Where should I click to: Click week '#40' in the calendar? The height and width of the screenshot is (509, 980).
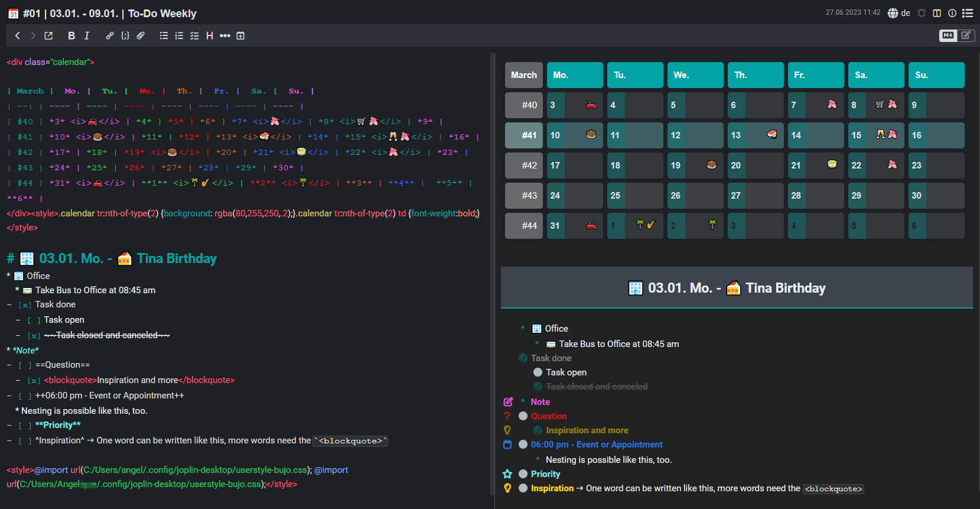(524, 105)
